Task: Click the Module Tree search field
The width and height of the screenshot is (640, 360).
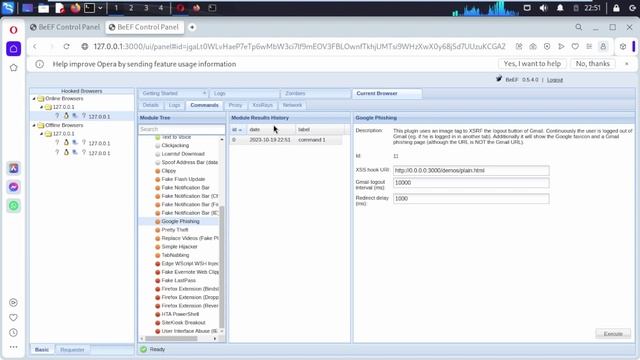Action: click(x=182, y=129)
